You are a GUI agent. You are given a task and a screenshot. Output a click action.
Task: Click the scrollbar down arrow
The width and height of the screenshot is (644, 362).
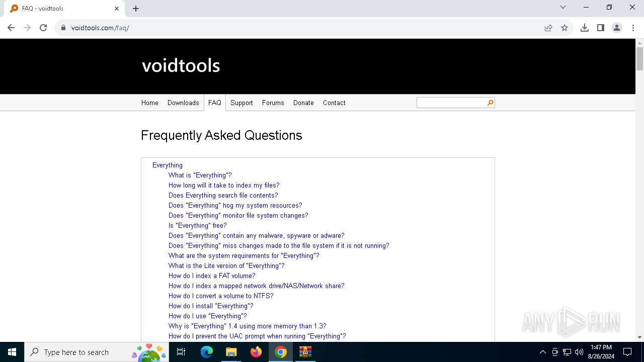[639, 337]
